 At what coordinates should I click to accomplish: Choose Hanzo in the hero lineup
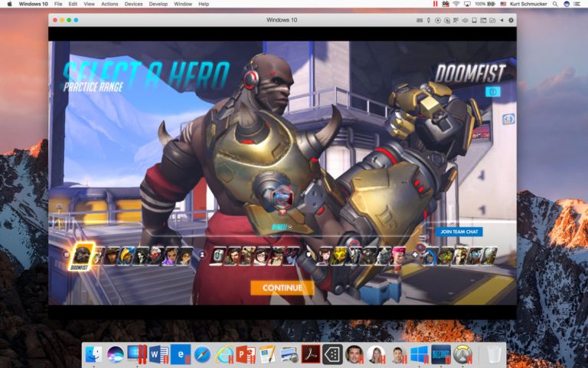[x=233, y=256]
